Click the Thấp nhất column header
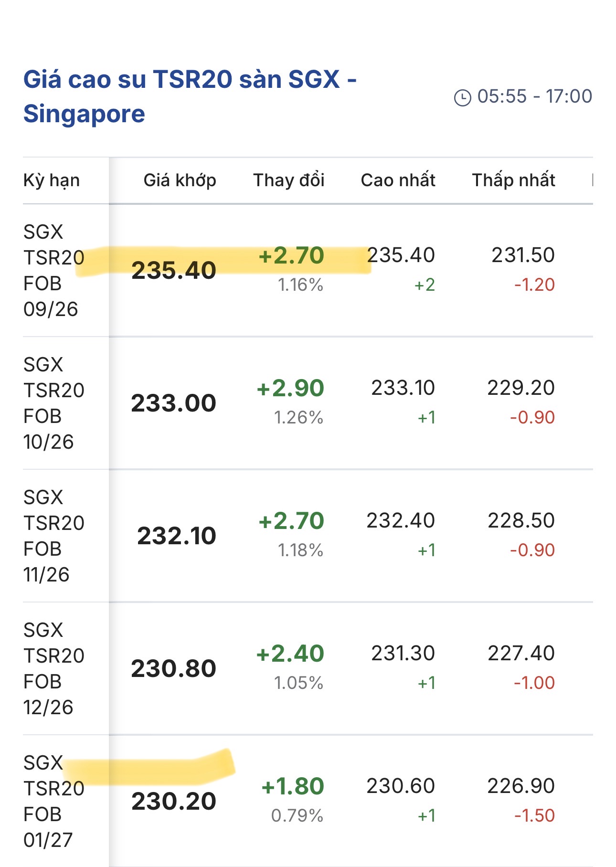 pos(514,180)
